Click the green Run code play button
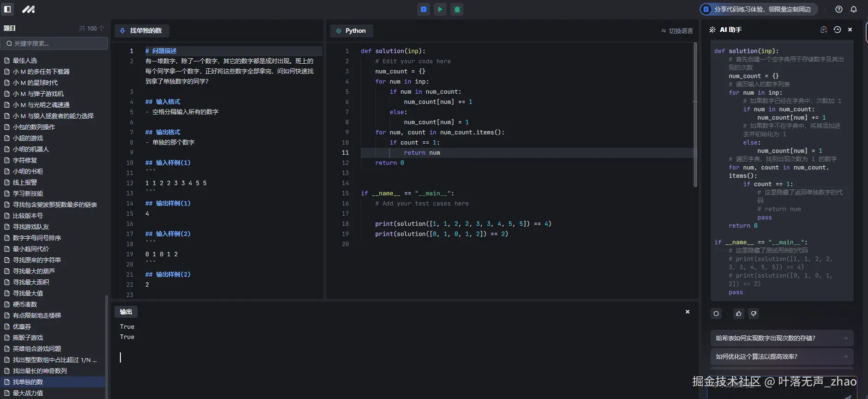Viewport: 868px width, 399px height. coord(440,9)
